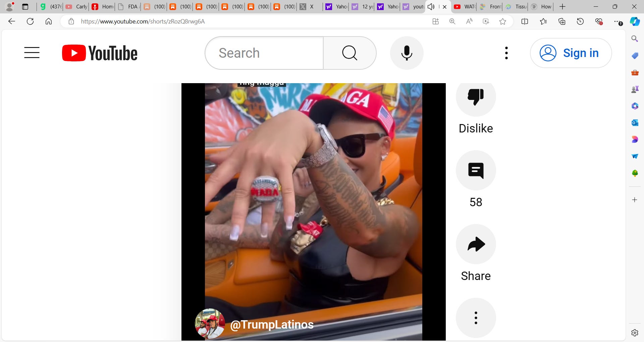
Task: Open tab actions menu
Action: tap(25, 7)
